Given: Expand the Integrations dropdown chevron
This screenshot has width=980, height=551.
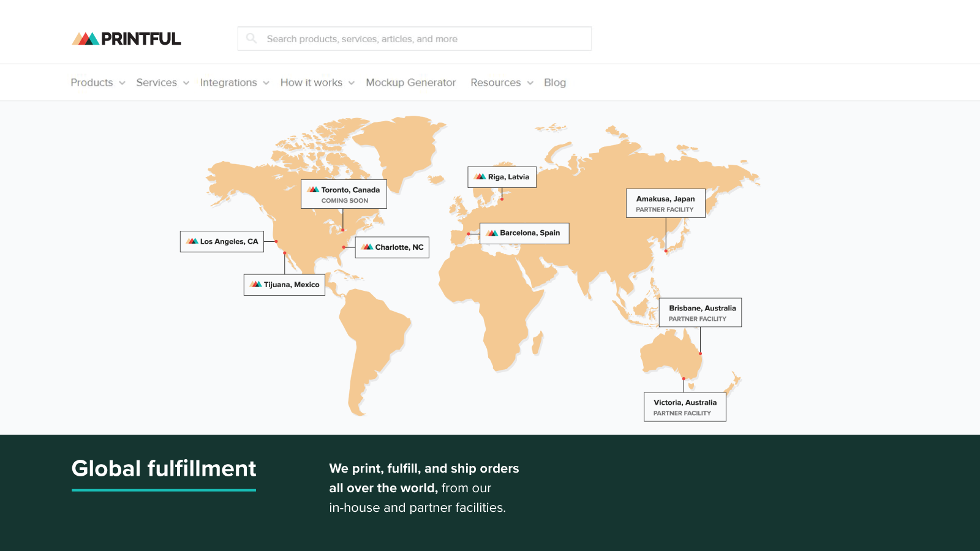Looking at the screenshot, I should (x=266, y=83).
